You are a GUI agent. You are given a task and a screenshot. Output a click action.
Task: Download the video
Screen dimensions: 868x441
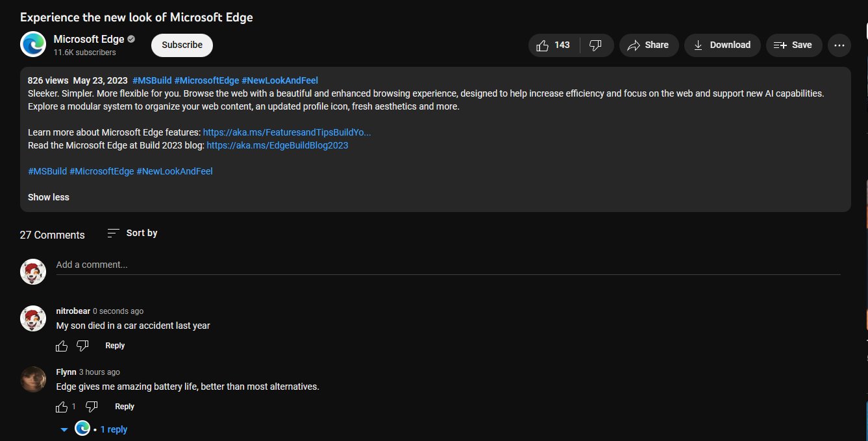pos(722,45)
